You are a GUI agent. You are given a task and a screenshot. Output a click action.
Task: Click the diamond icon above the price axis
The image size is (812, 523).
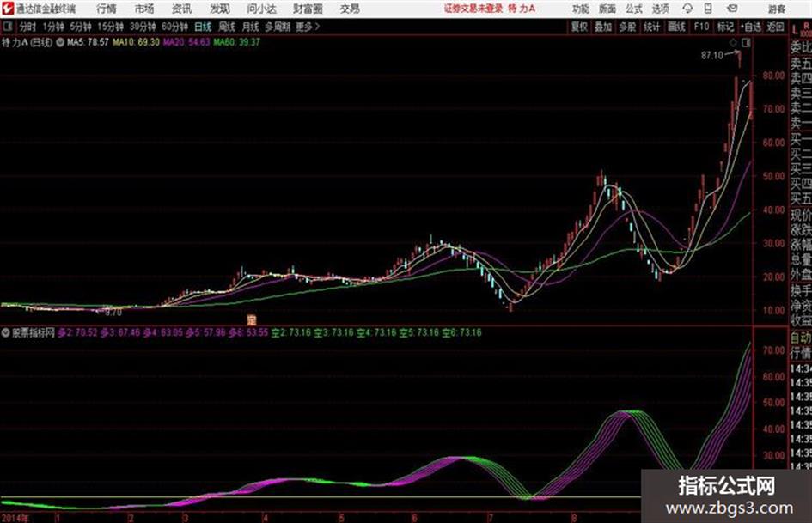pyautogui.click(x=733, y=42)
